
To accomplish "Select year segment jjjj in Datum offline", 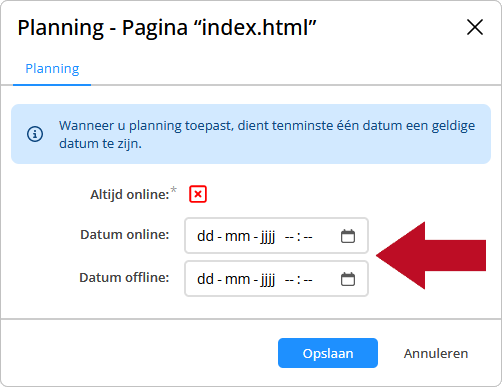I will pos(268,279).
